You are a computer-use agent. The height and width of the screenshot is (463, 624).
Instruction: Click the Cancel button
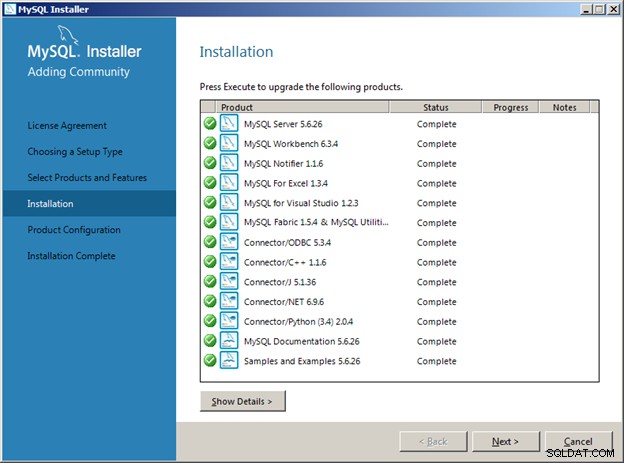578,441
